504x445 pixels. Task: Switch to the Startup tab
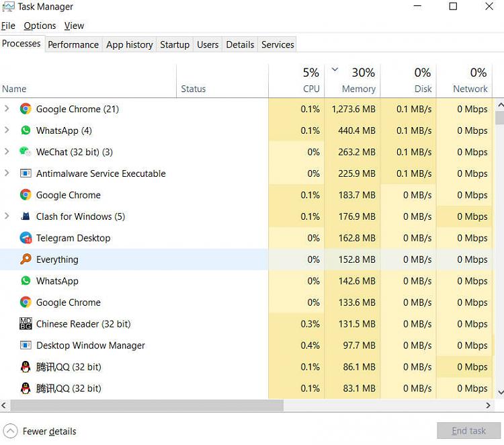pos(175,44)
